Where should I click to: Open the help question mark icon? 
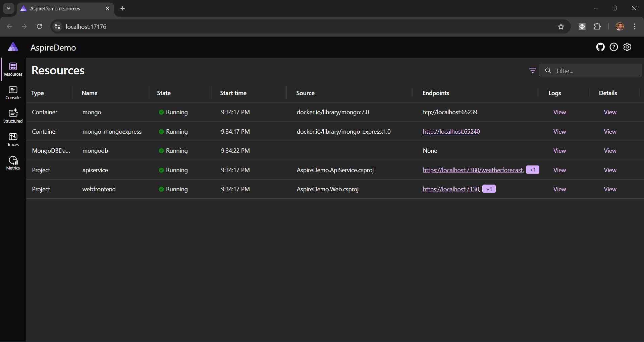pyautogui.click(x=614, y=47)
